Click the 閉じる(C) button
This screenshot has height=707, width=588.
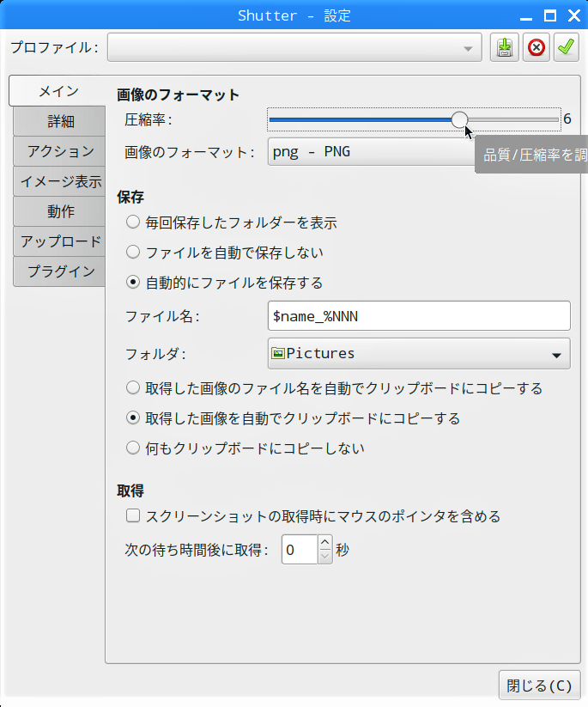[x=539, y=686]
